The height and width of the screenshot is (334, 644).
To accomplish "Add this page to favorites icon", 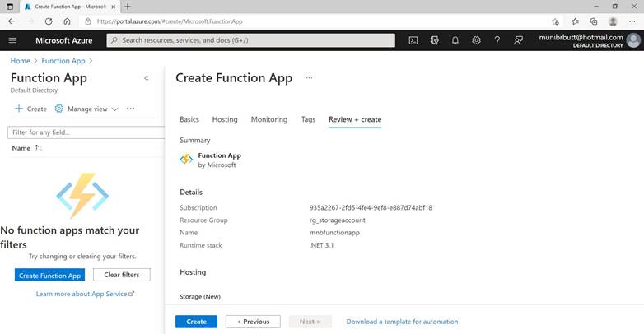I will pos(555,21).
